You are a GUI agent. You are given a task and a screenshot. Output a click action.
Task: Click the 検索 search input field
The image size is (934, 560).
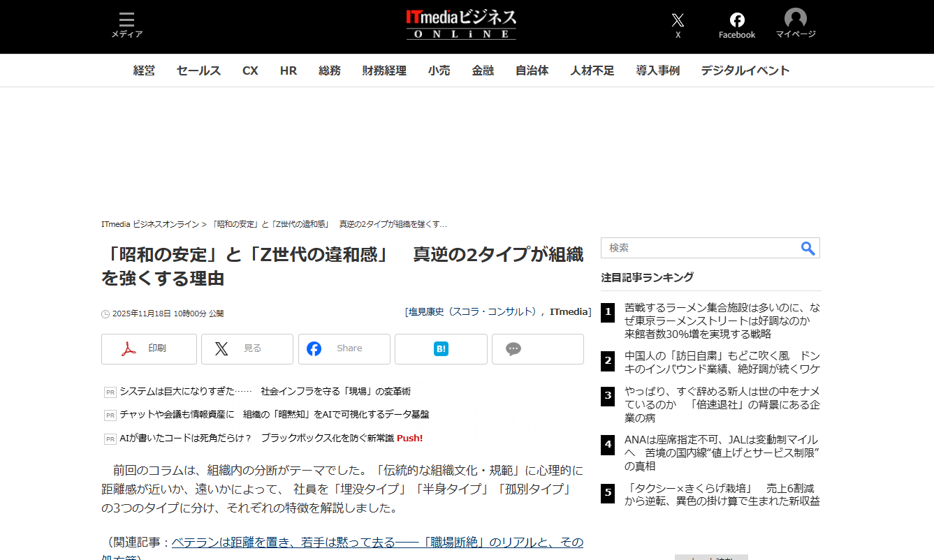coord(699,249)
